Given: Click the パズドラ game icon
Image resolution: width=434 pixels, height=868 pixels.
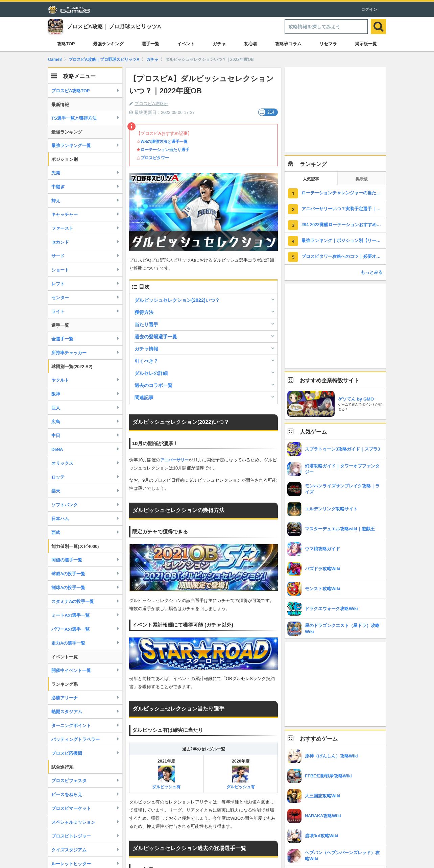Looking at the screenshot, I should pyautogui.click(x=294, y=569).
